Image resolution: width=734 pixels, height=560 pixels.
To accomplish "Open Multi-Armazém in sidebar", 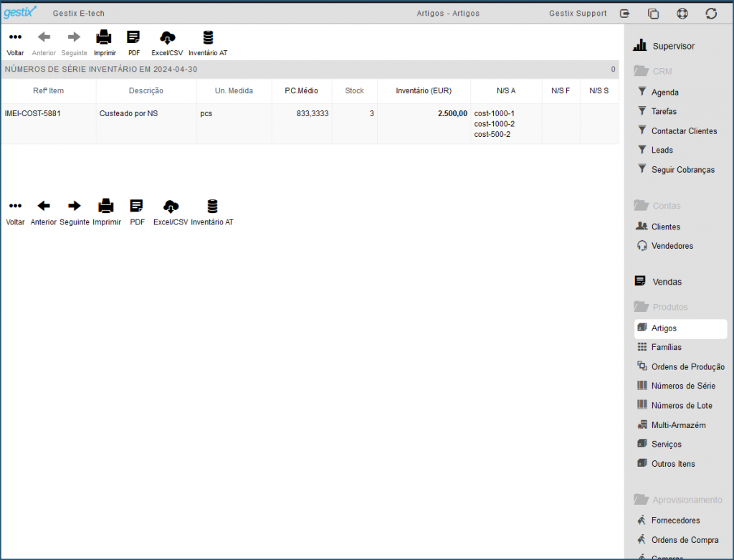I will pyautogui.click(x=671, y=425).
